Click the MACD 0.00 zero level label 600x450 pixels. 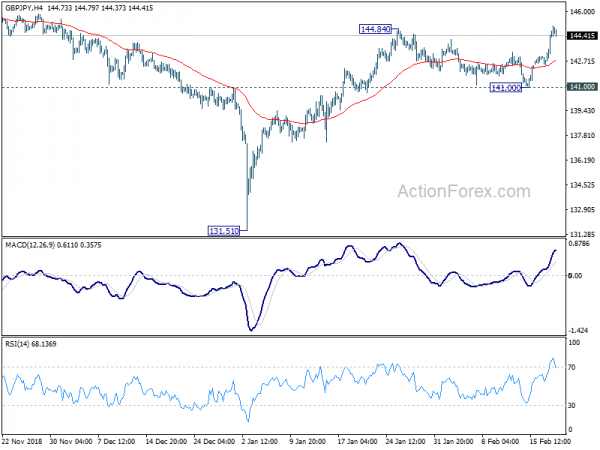576,276
